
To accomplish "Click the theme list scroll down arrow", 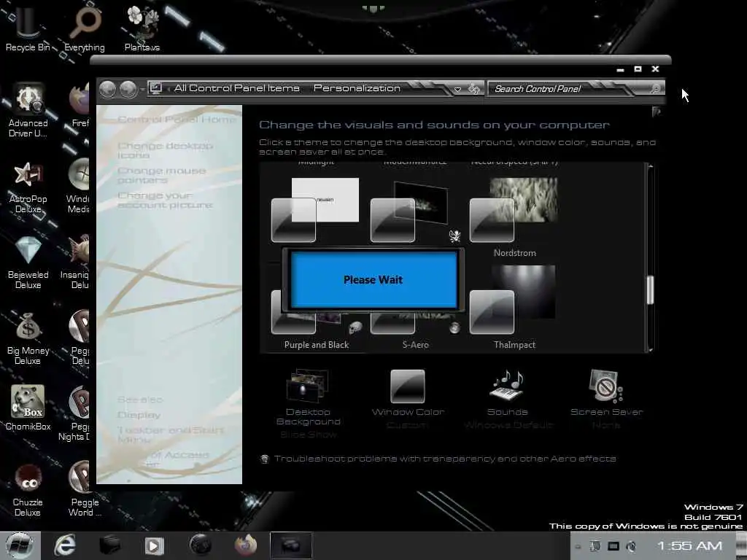I will coord(650,349).
